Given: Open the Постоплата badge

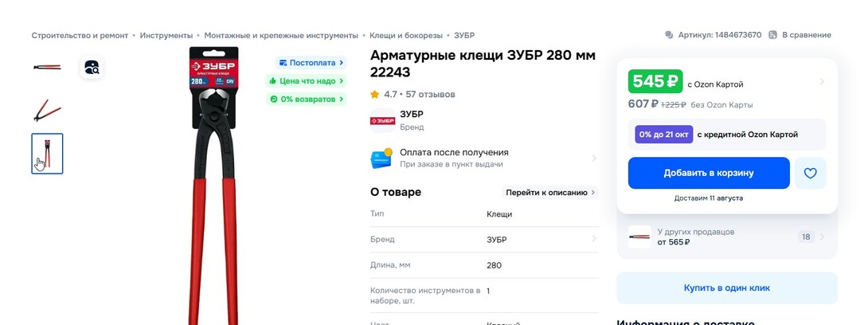Looking at the screenshot, I should tap(311, 62).
